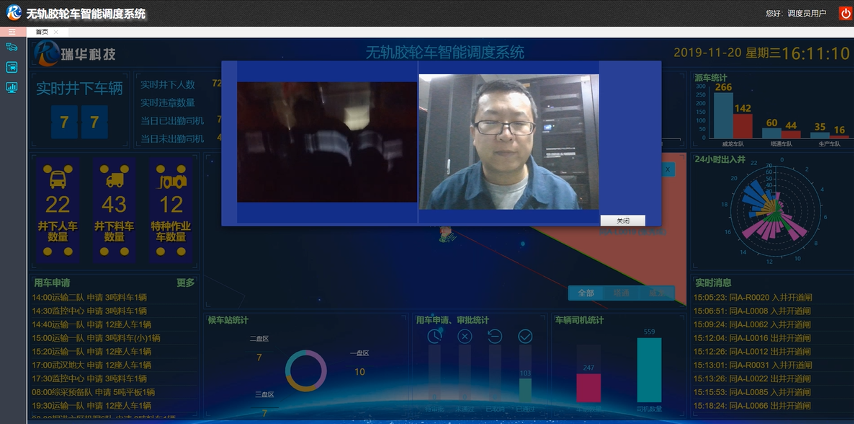The image size is (854, 424).
Task: Click the teal 559 driver count bar
Action: click(x=649, y=370)
